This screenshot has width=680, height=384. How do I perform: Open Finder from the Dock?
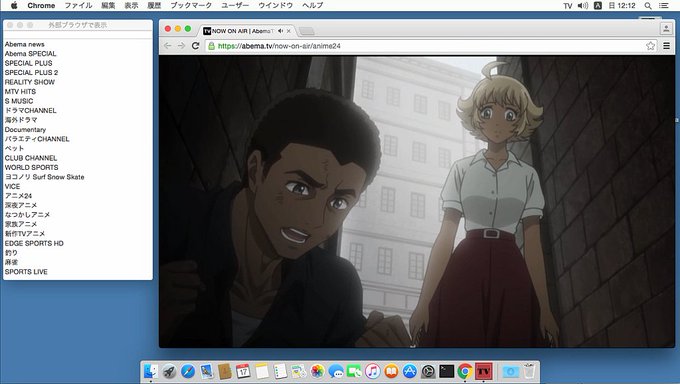150,371
